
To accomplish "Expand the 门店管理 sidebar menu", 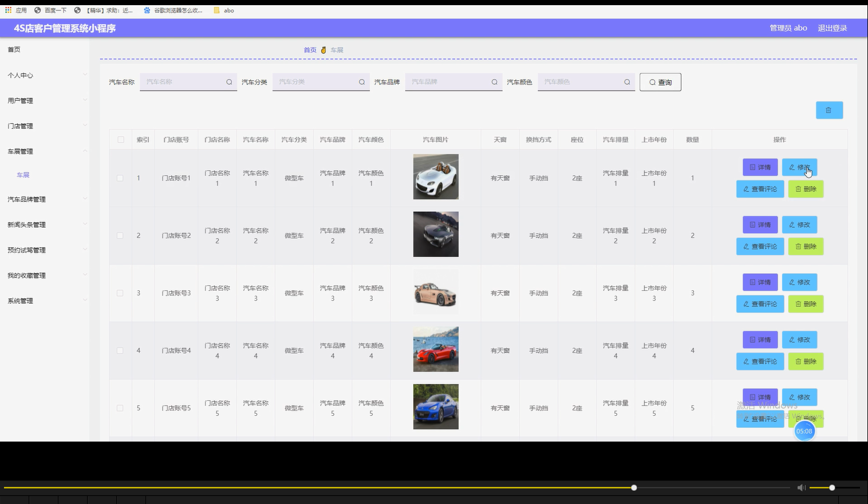I will (45, 126).
